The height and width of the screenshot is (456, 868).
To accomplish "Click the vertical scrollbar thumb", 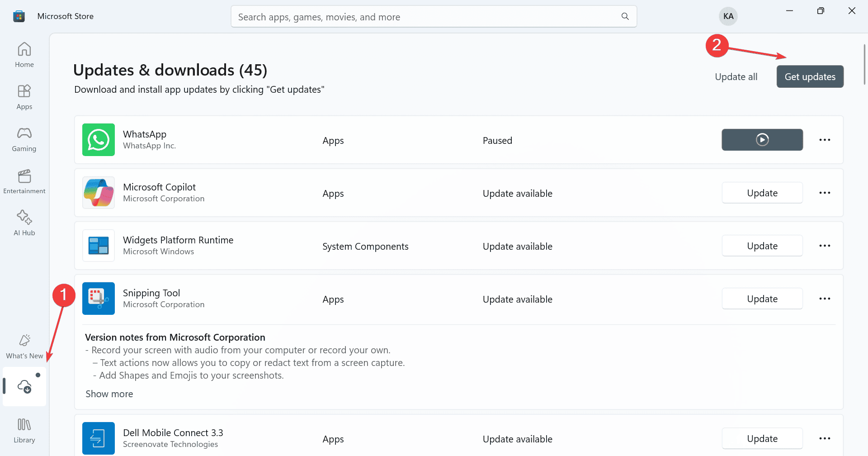I will coord(864,64).
